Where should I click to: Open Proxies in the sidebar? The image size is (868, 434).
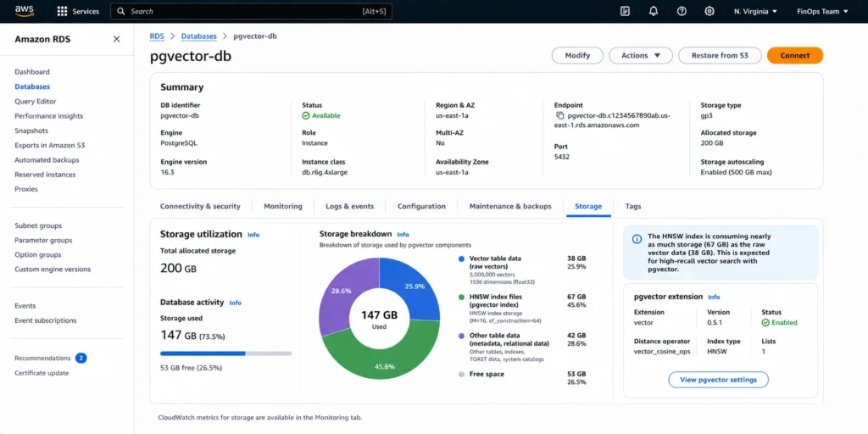click(26, 189)
